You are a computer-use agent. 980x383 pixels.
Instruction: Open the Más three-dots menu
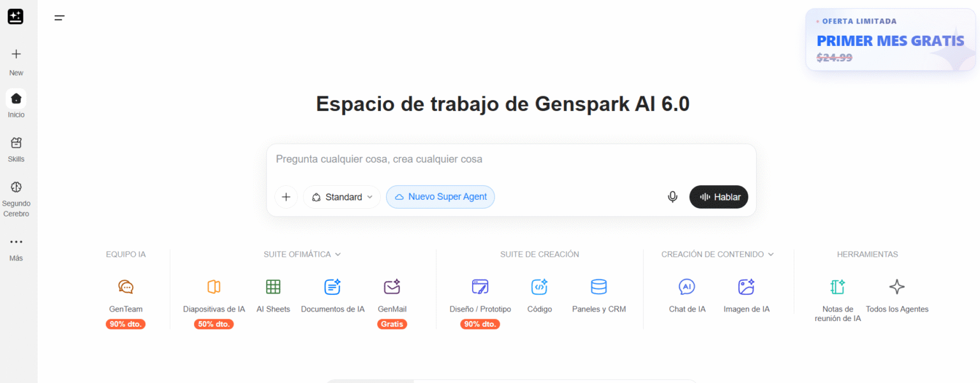click(x=17, y=242)
